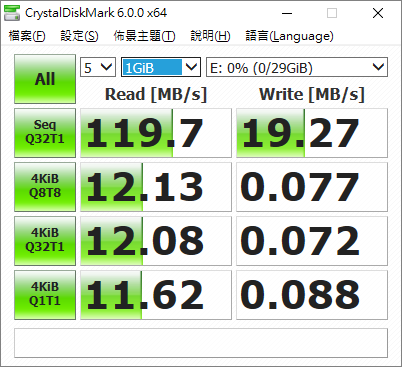Start the Seq Q32T1 test
The height and width of the screenshot is (367, 402).
pos(45,133)
